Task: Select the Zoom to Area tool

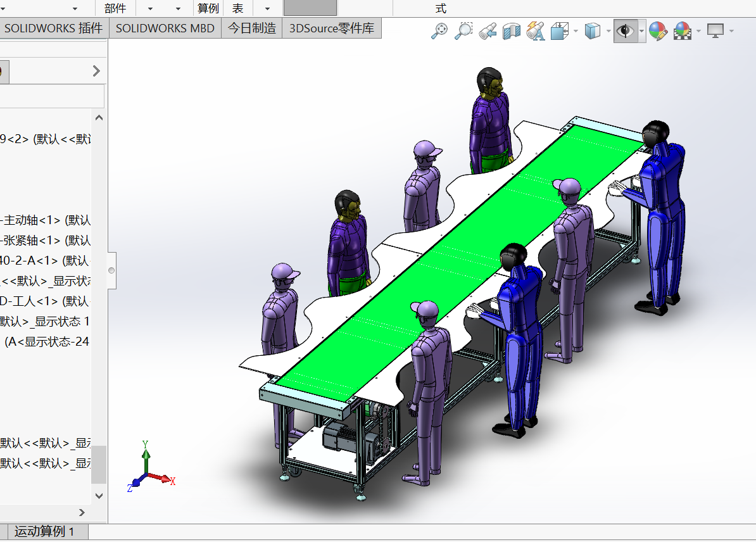Action: pyautogui.click(x=463, y=31)
